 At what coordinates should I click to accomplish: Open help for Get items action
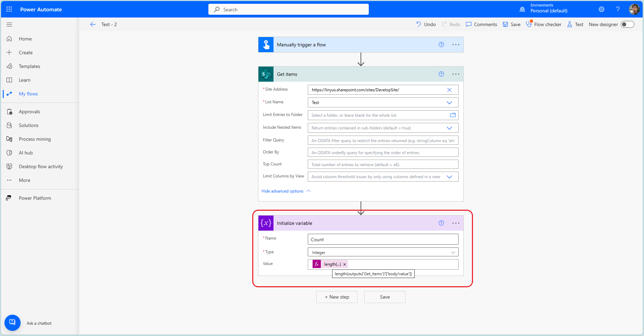441,74
